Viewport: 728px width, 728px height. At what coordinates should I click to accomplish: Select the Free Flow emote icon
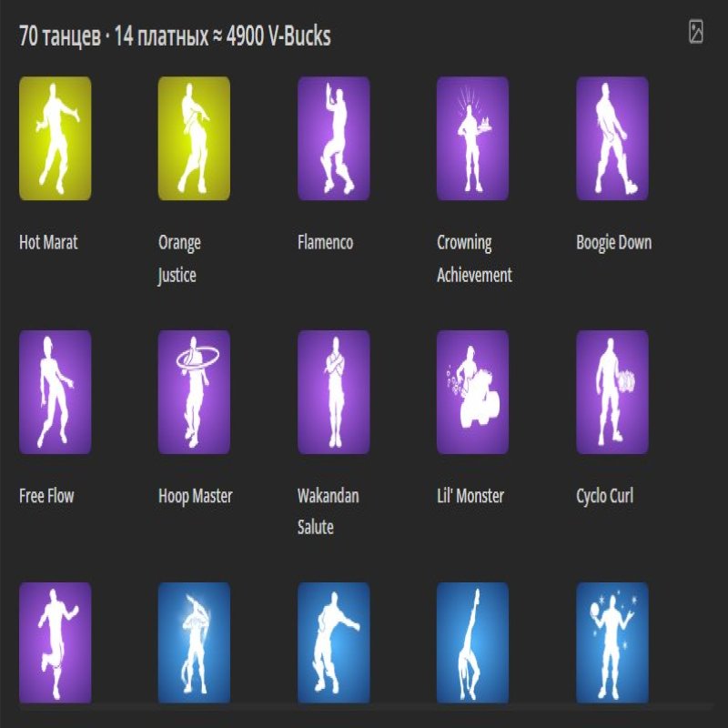[x=55, y=391]
